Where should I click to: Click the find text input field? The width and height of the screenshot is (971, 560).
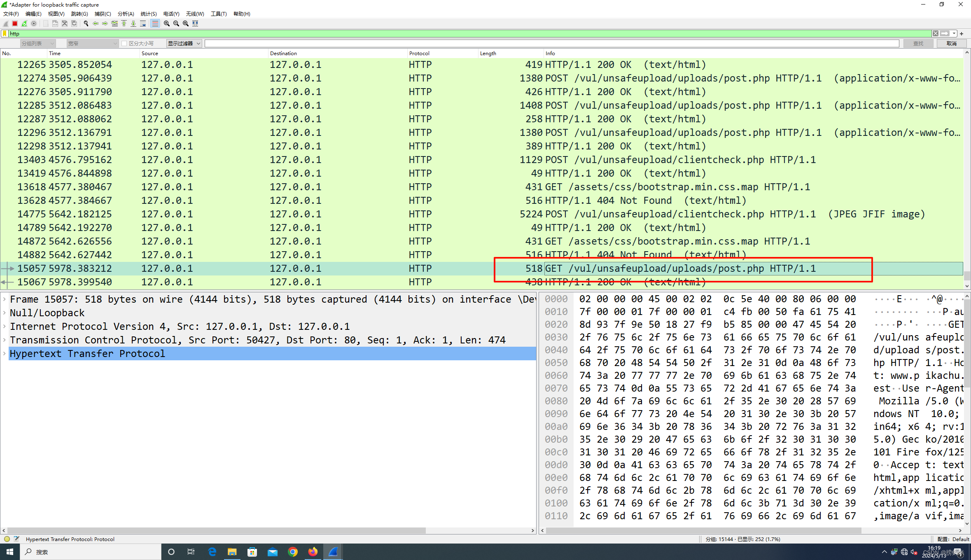[551, 43]
